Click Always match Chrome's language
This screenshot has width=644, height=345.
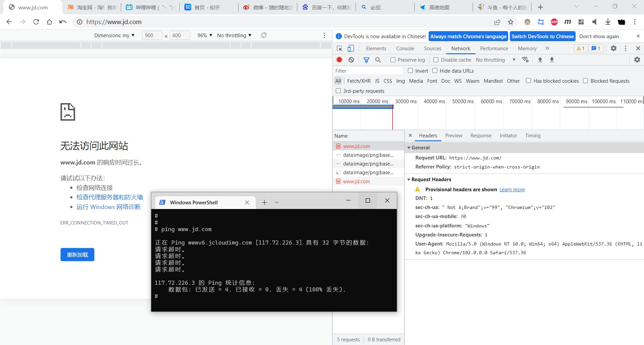pos(468,36)
